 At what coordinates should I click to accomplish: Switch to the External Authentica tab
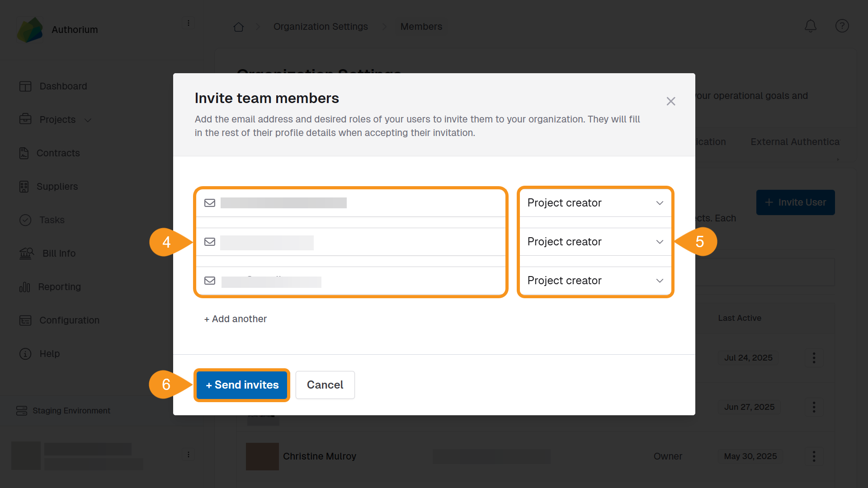(x=795, y=141)
